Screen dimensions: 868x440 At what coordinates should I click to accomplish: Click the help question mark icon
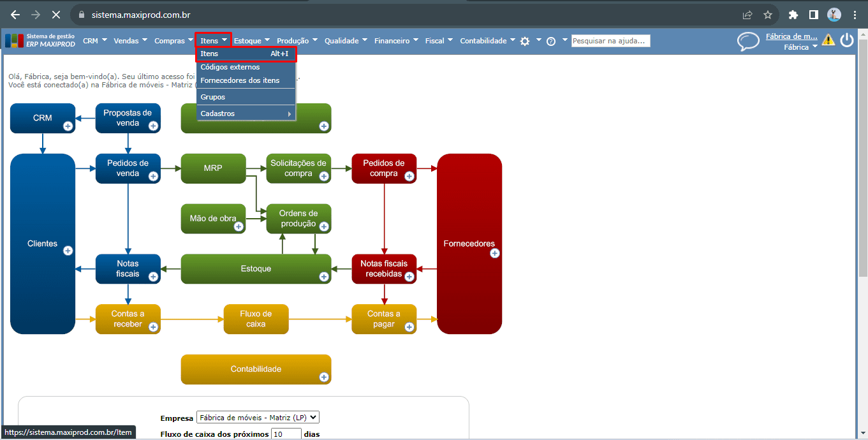click(x=551, y=41)
